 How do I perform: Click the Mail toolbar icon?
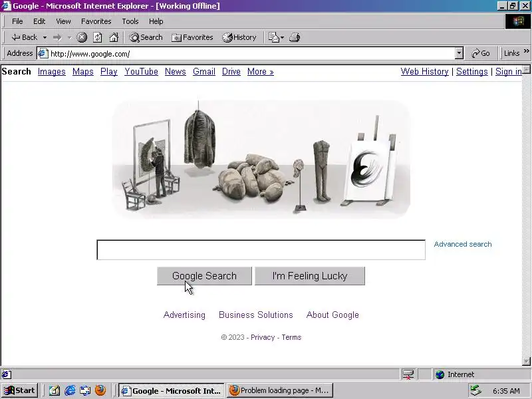point(273,37)
